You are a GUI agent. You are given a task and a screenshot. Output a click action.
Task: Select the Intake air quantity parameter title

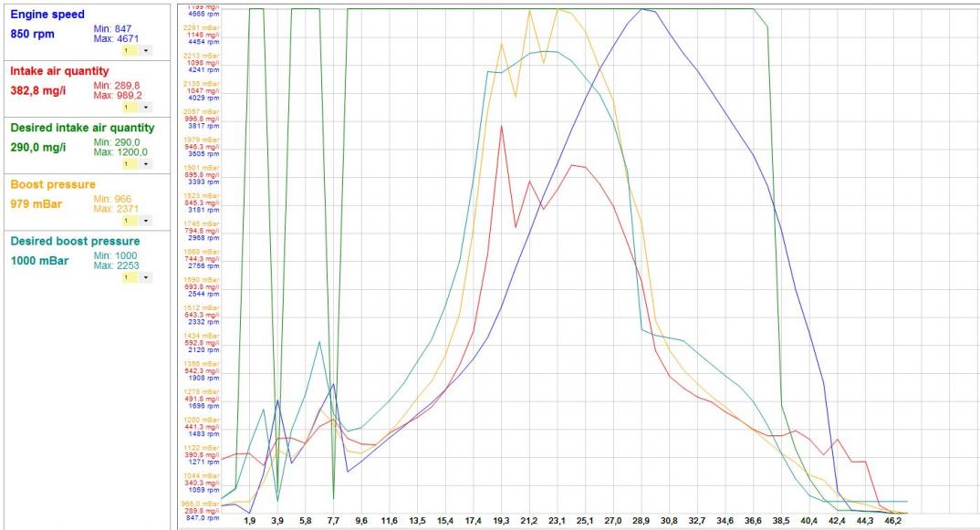coord(59,71)
